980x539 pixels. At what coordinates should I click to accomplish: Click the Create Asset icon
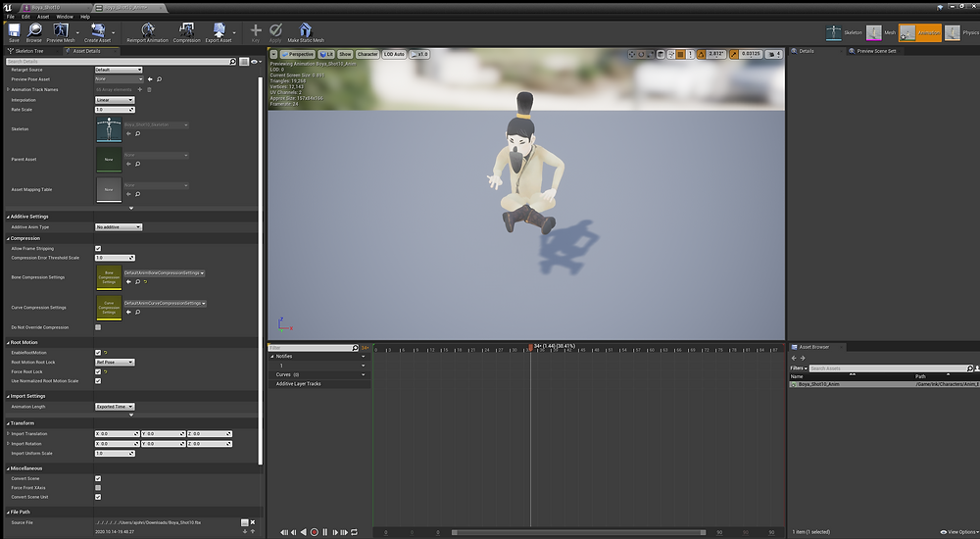[x=97, y=30]
